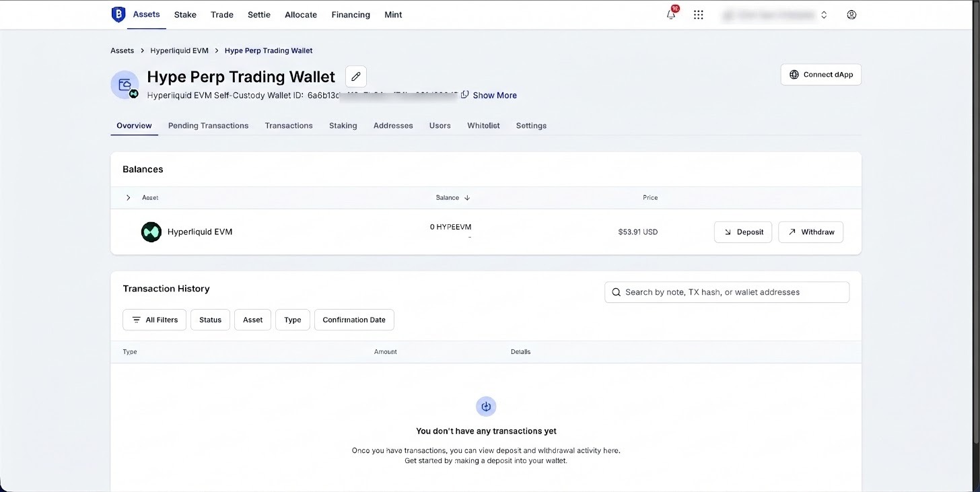Copy the wallet ID
This screenshot has height=492, width=980.
tap(464, 95)
